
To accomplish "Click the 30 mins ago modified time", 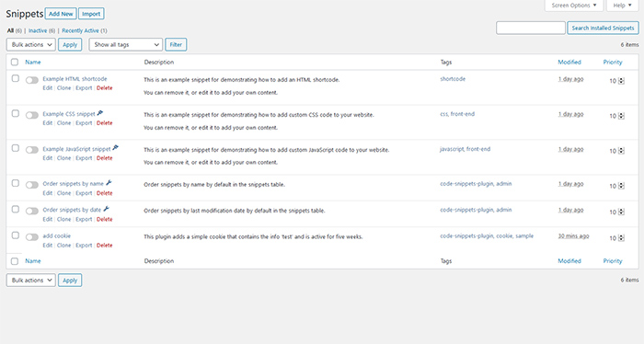I will (x=573, y=236).
